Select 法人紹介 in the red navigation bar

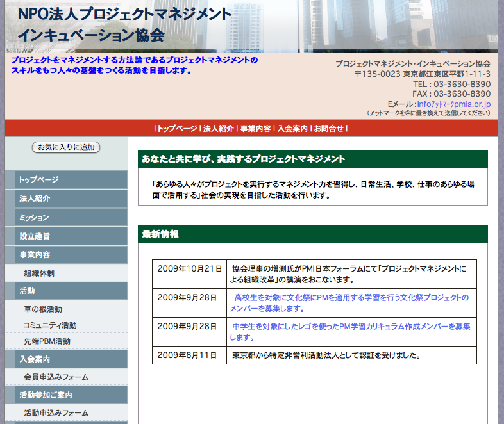pyautogui.click(x=218, y=128)
